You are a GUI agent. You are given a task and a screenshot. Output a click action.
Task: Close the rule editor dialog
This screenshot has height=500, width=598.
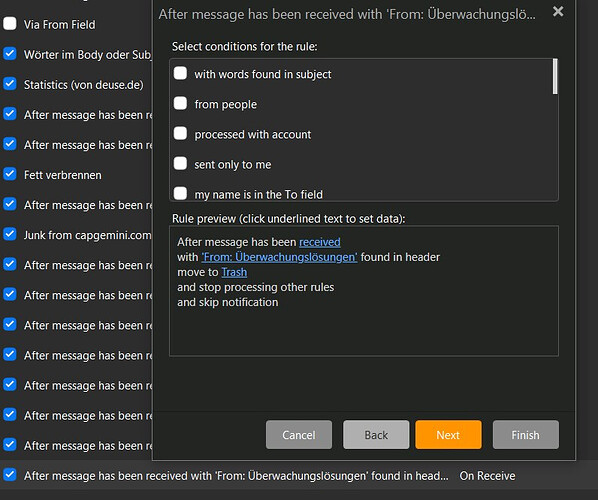tap(558, 12)
